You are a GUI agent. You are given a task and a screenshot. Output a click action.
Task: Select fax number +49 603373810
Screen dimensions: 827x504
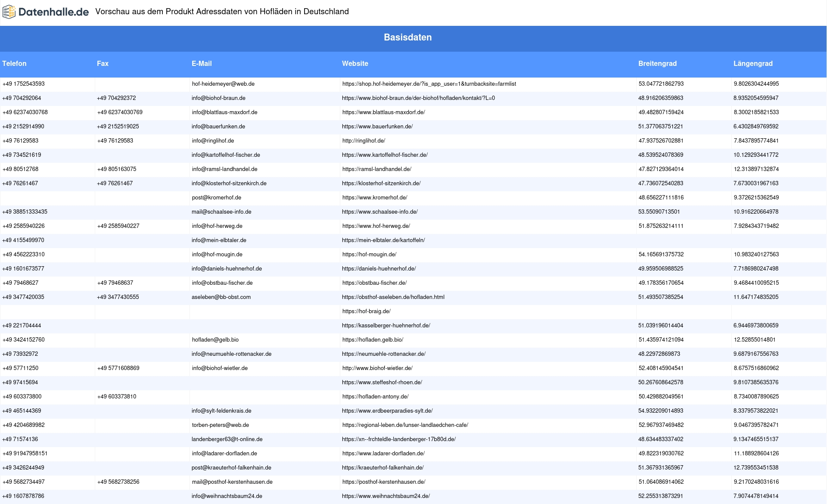point(117,397)
